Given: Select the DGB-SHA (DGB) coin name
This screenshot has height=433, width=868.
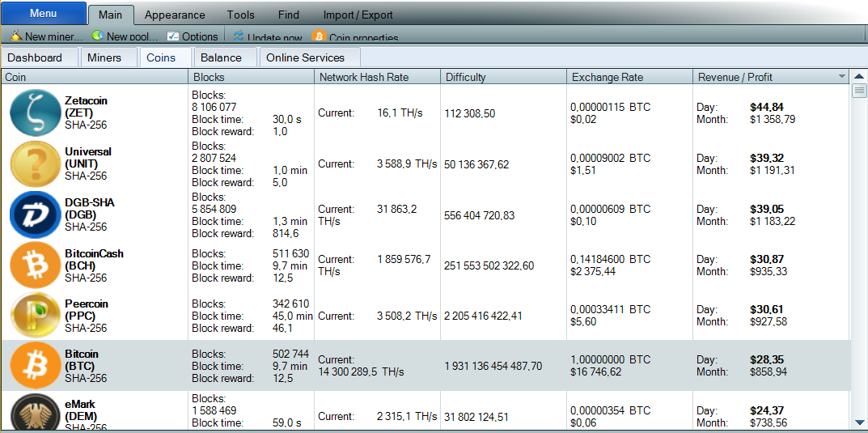Looking at the screenshot, I should (x=89, y=209).
